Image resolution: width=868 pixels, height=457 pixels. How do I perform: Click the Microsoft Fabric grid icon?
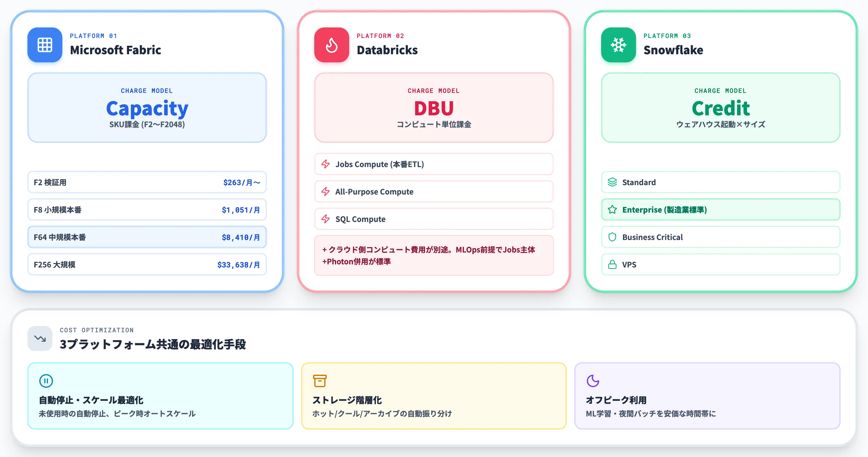click(45, 45)
